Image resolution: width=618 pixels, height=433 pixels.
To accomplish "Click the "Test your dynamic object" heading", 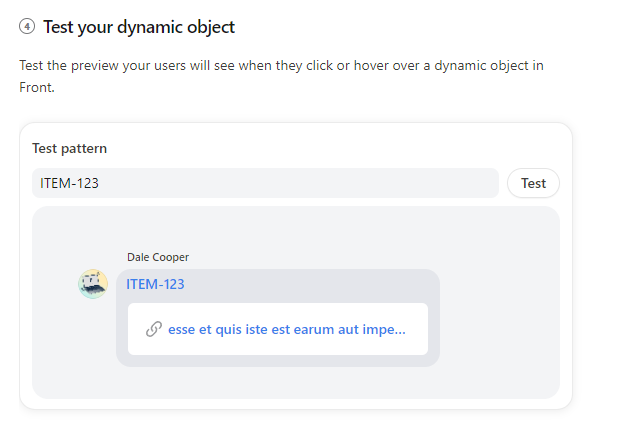I will [x=139, y=27].
